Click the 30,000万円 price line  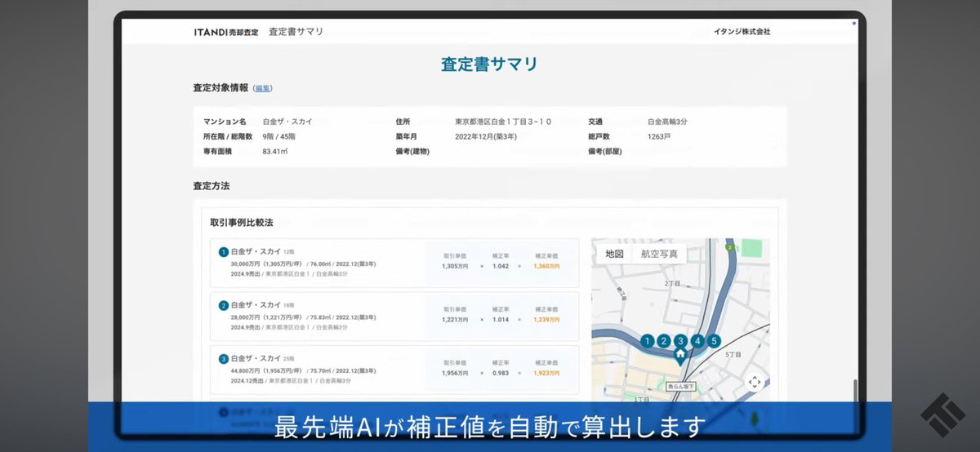(303, 264)
